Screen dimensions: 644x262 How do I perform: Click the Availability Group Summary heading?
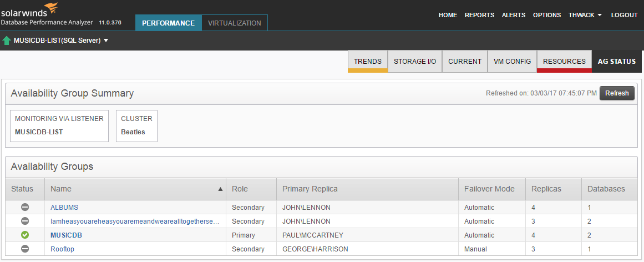[72, 93]
